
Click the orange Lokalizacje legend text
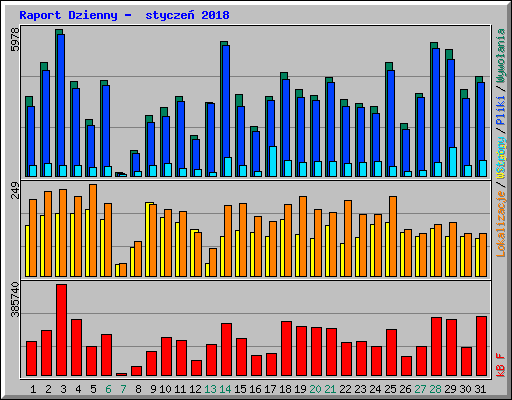click(501, 224)
